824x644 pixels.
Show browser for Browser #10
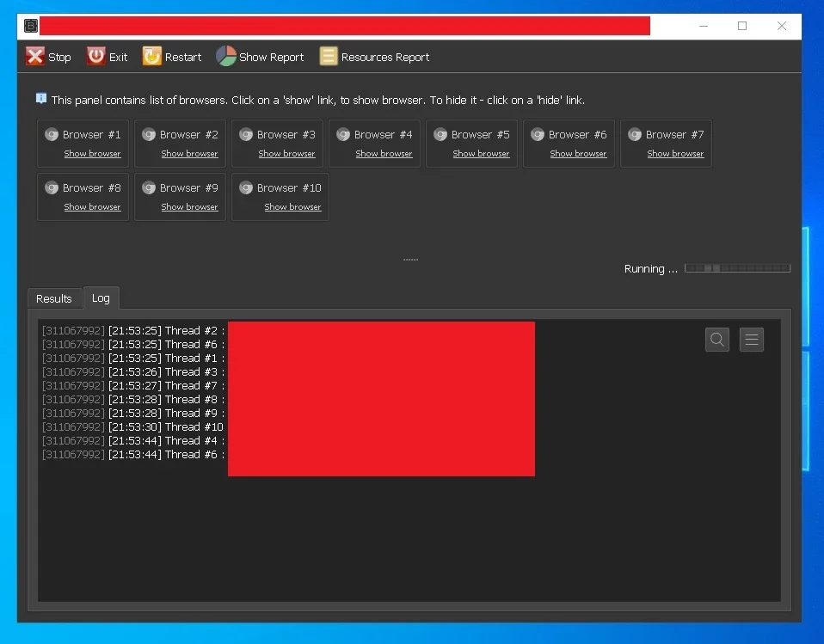tap(292, 207)
